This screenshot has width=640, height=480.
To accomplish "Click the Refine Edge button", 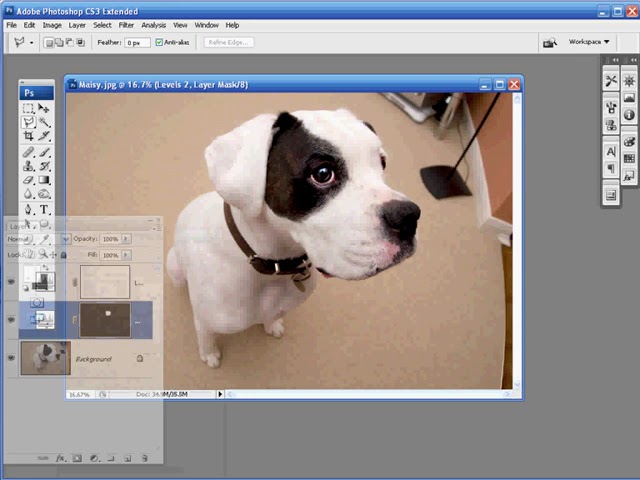I will coord(229,42).
